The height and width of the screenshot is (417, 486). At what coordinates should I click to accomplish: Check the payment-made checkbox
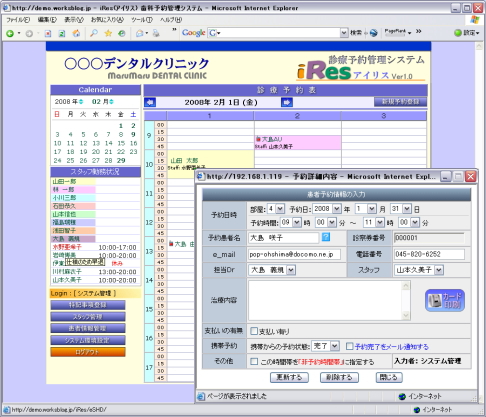coord(254,331)
